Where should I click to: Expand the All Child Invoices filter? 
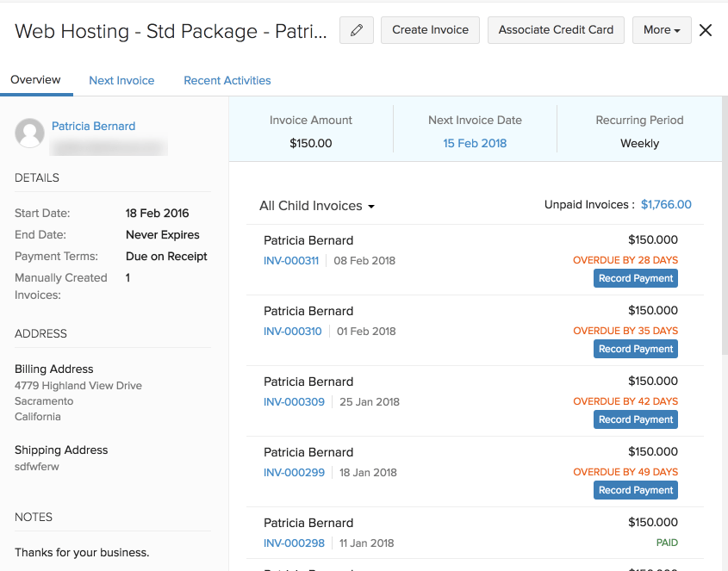click(317, 206)
